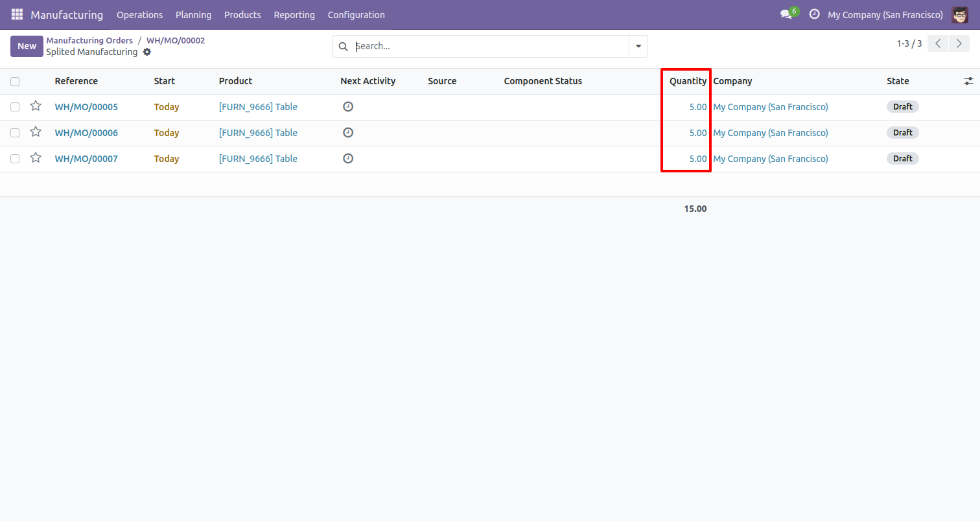
Task: Open activity clock for WH/MO/00005
Action: (x=348, y=107)
